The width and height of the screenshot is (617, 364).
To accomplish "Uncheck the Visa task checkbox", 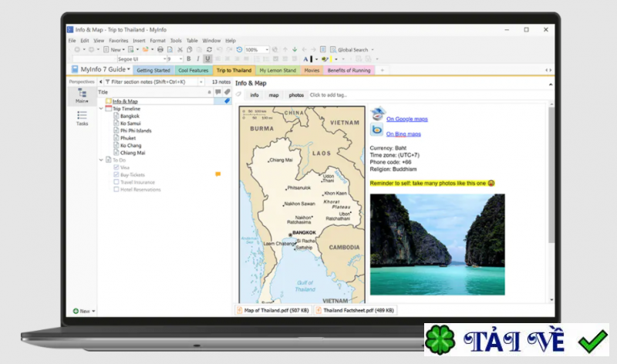I will 116,167.
